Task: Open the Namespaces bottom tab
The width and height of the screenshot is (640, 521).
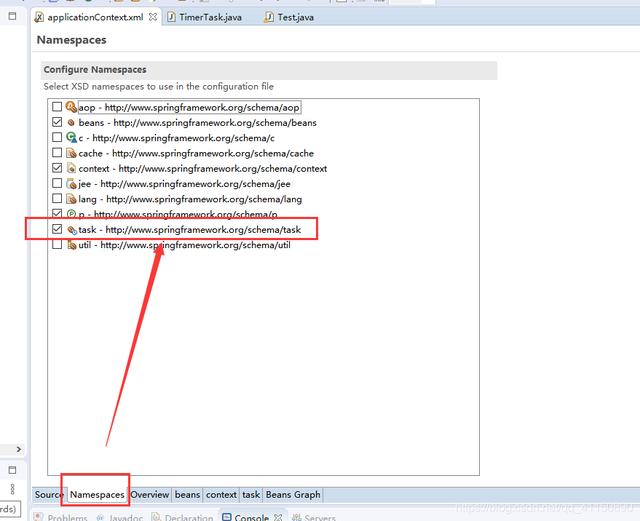Action: click(x=97, y=494)
